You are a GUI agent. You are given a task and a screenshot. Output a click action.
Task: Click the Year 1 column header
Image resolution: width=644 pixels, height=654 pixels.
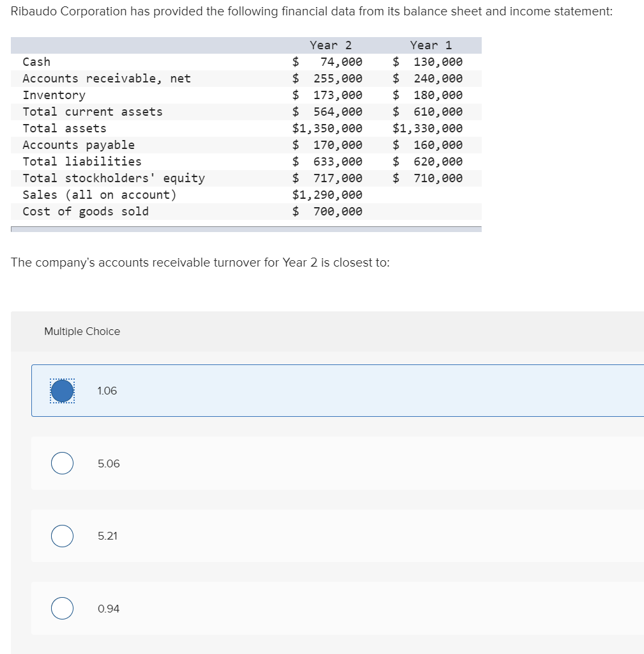point(431,45)
